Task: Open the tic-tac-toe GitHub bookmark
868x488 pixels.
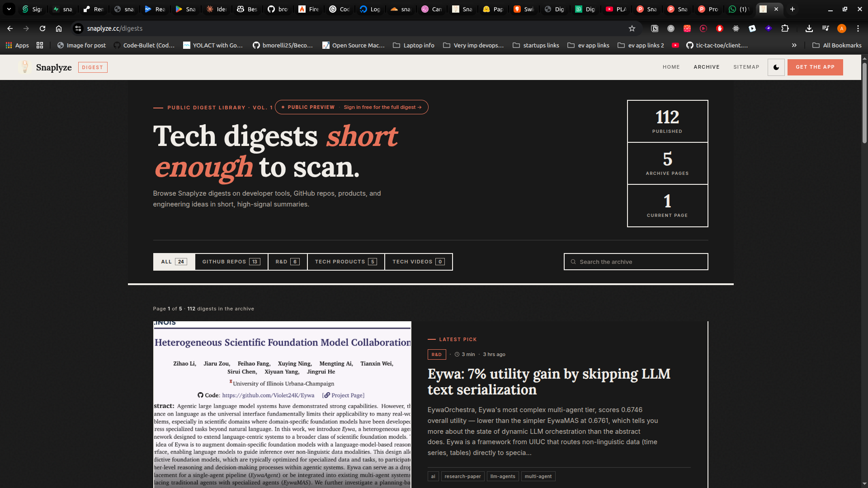Action: pyautogui.click(x=717, y=45)
